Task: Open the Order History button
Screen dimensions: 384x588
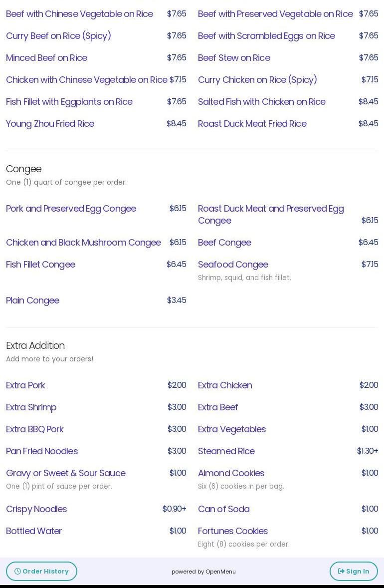Action: click(x=41, y=571)
